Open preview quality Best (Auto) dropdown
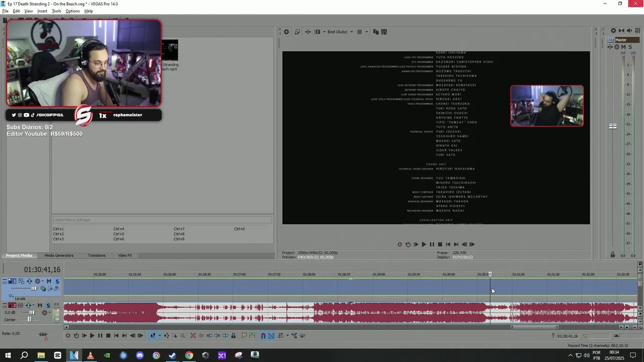 (x=340, y=32)
